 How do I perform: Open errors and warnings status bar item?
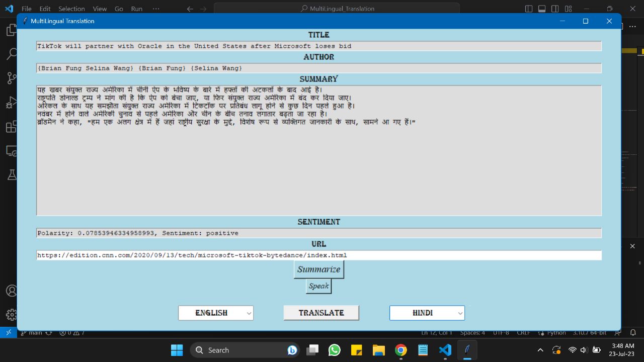click(x=72, y=333)
